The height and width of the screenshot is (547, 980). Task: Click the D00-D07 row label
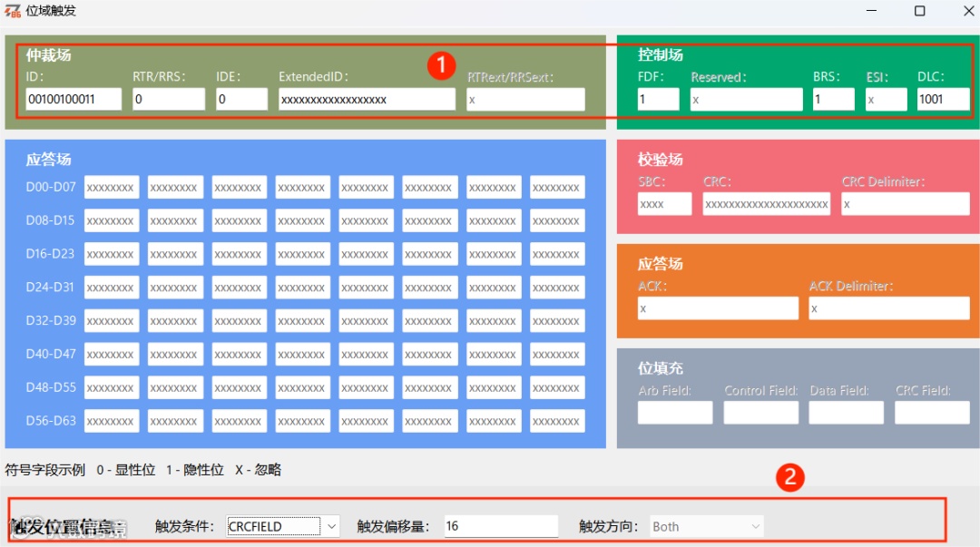click(x=51, y=187)
